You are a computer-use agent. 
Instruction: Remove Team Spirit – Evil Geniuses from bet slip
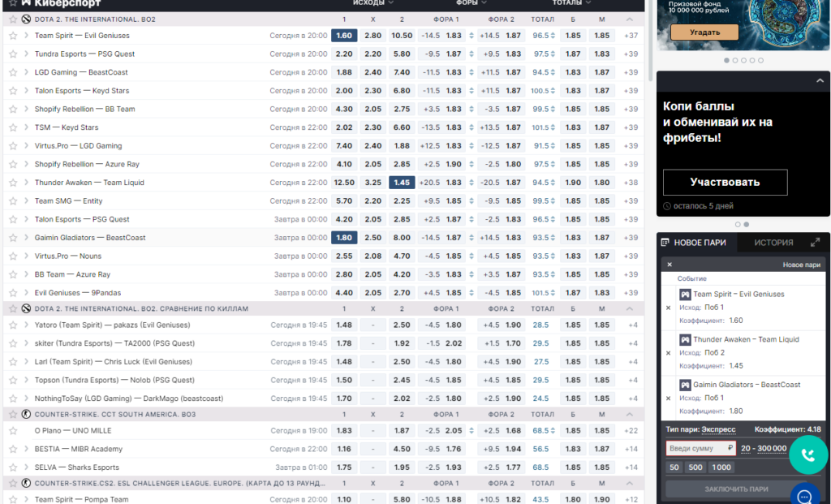coord(669,308)
